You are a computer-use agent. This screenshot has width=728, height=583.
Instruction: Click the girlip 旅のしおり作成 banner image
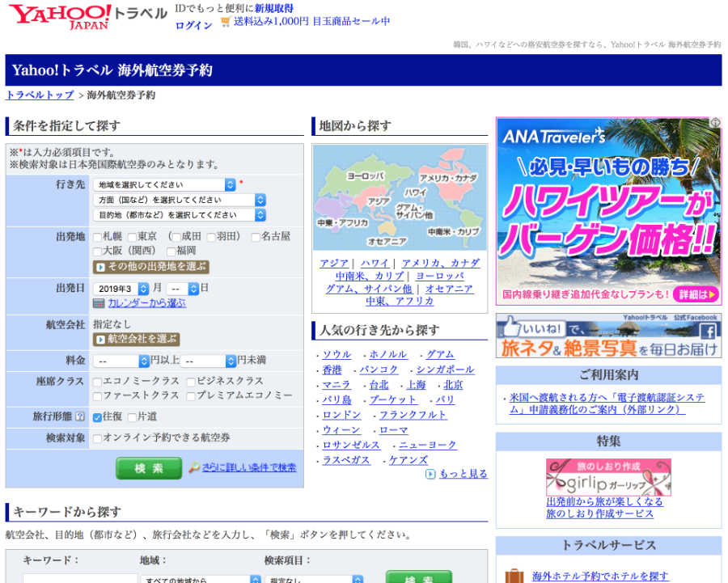[x=608, y=477]
